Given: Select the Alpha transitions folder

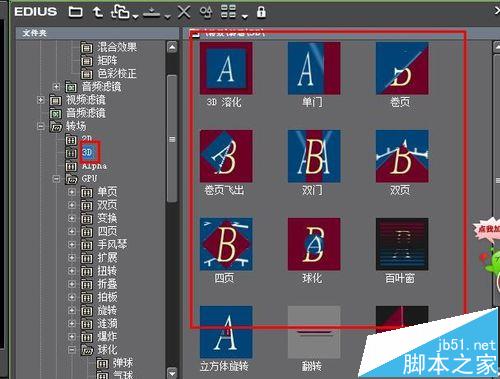Looking at the screenshot, I should click(x=94, y=166).
